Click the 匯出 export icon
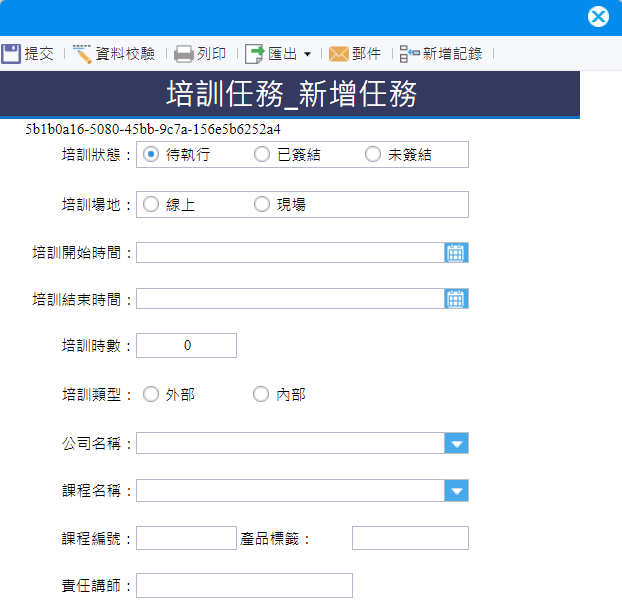Viewport: 622px width, 615px height. pyautogui.click(x=254, y=54)
